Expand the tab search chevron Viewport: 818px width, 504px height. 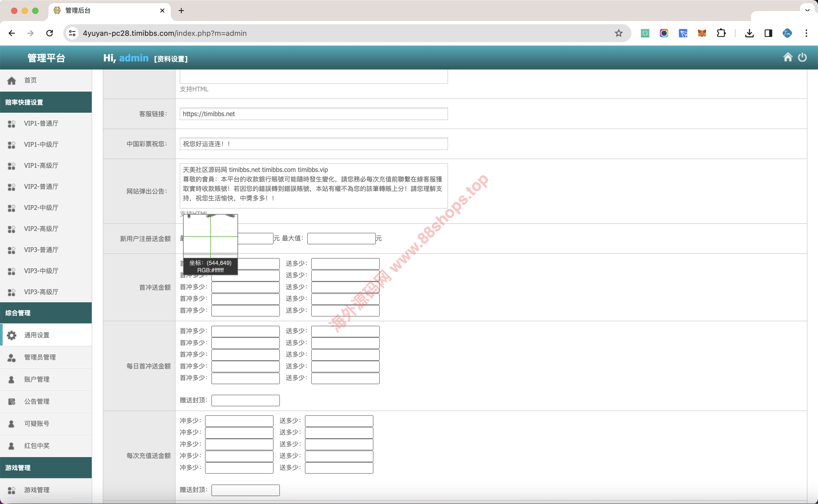pos(807,10)
